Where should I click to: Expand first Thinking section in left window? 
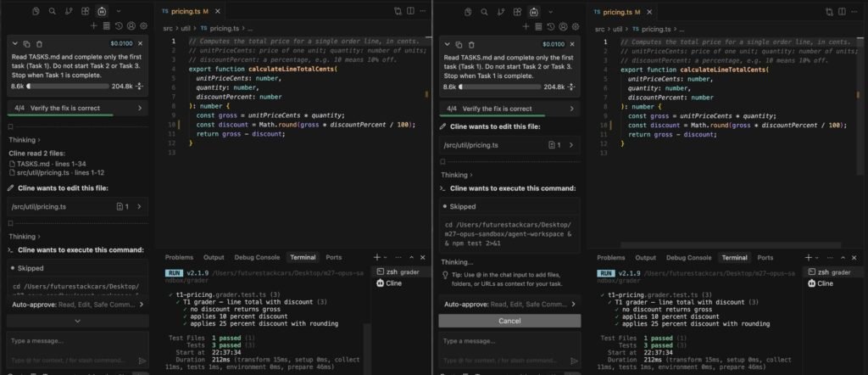pos(25,140)
